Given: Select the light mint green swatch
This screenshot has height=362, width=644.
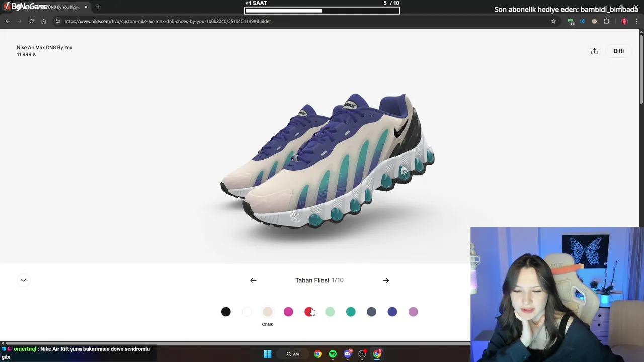Looking at the screenshot, I should [330, 312].
